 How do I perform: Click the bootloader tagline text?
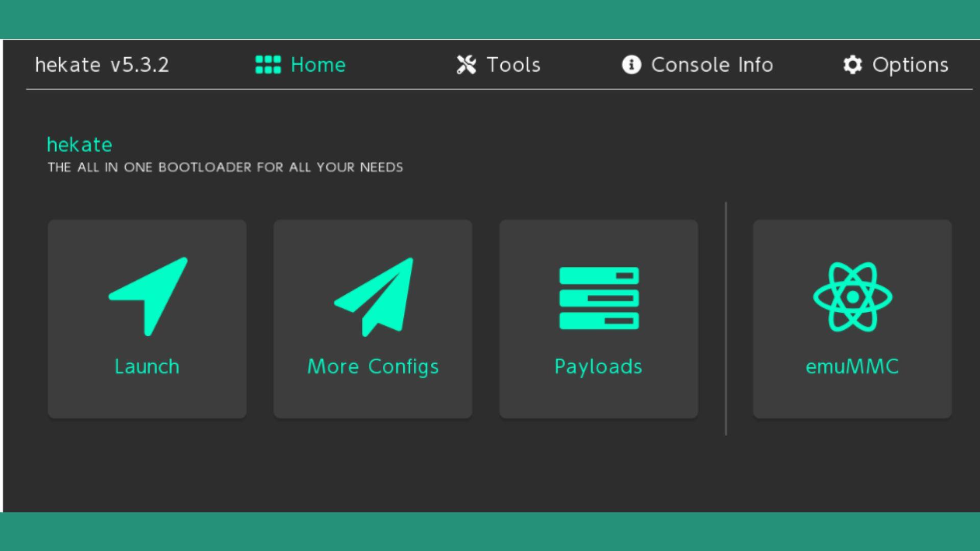[225, 167]
